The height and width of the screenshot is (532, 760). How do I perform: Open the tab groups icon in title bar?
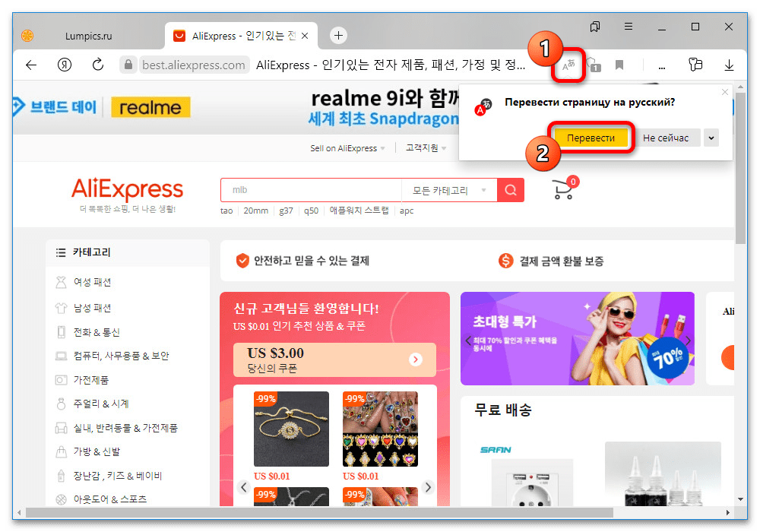click(595, 27)
